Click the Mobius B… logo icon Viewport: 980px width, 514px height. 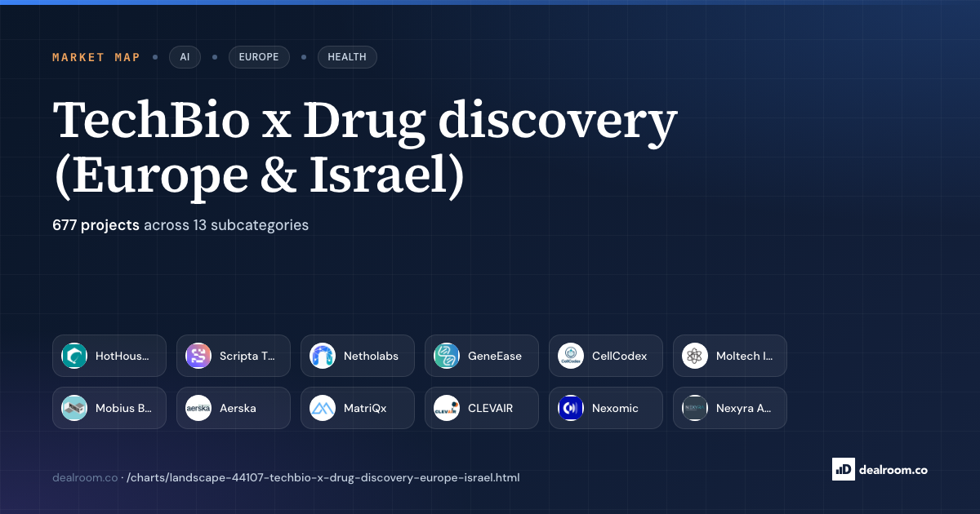pos(74,408)
